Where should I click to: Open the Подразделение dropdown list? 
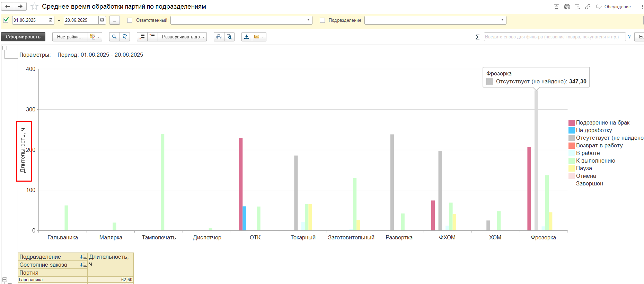coord(502,20)
